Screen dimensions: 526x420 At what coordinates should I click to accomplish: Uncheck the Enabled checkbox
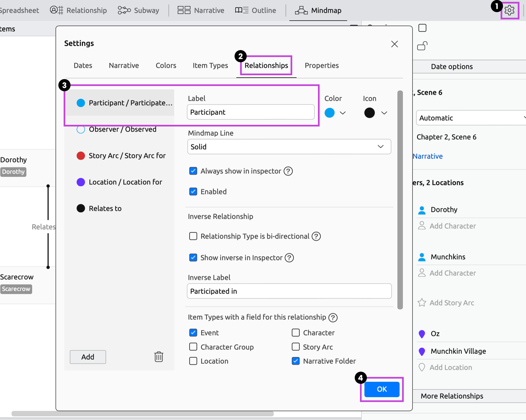193,192
